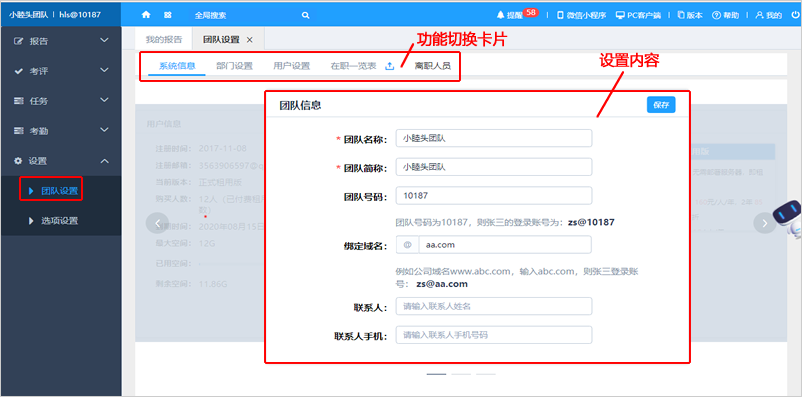Image resolution: width=802 pixels, height=397 pixels.
Task: Expand the 报告 sidebar menu
Action: (61, 41)
